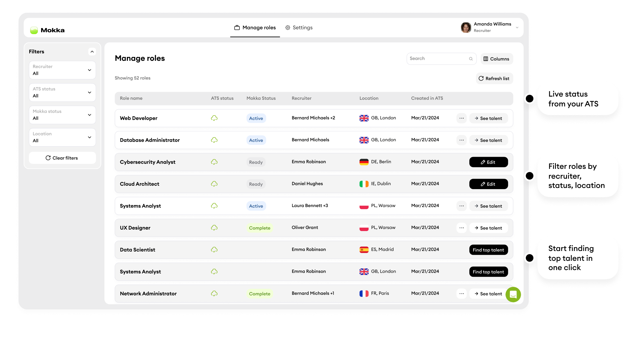
Task: Click the Mokka logo icon
Action: coord(34,30)
